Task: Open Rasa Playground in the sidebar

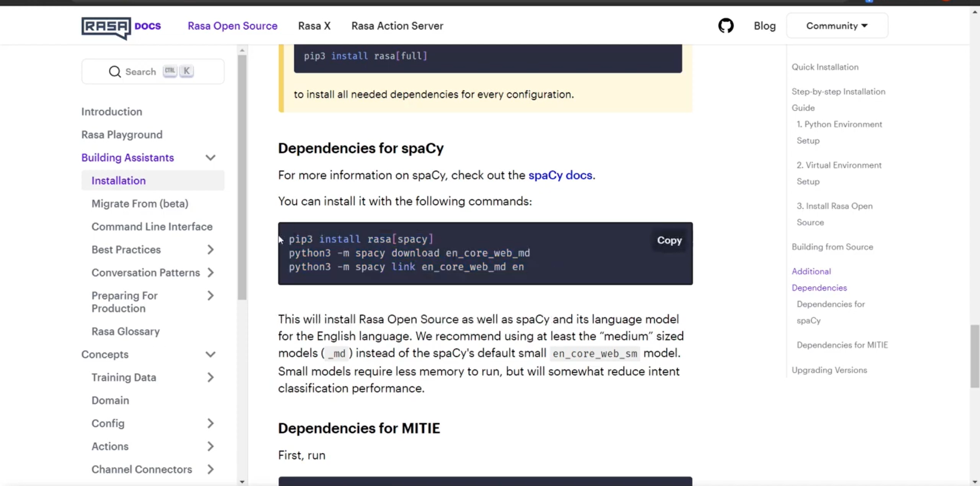Action: pos(122,134)
